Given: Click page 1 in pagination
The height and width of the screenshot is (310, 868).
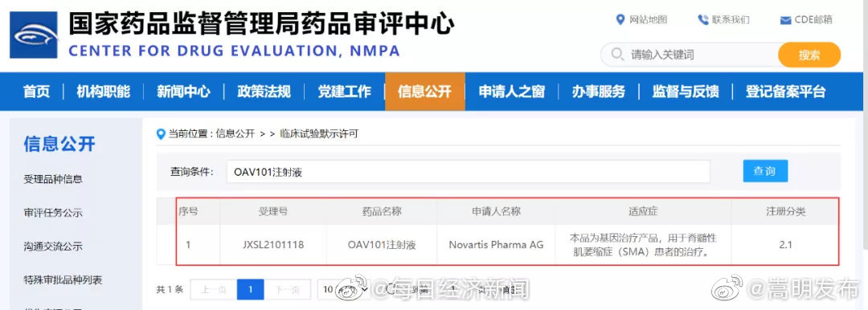Looking at the screenshot, I should tap(250, 289).
